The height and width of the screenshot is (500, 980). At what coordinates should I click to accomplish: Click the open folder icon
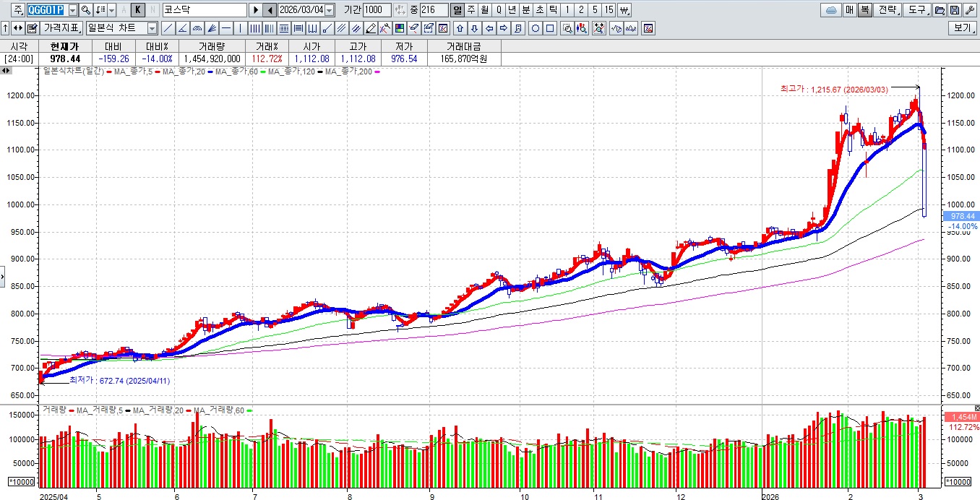939,10
